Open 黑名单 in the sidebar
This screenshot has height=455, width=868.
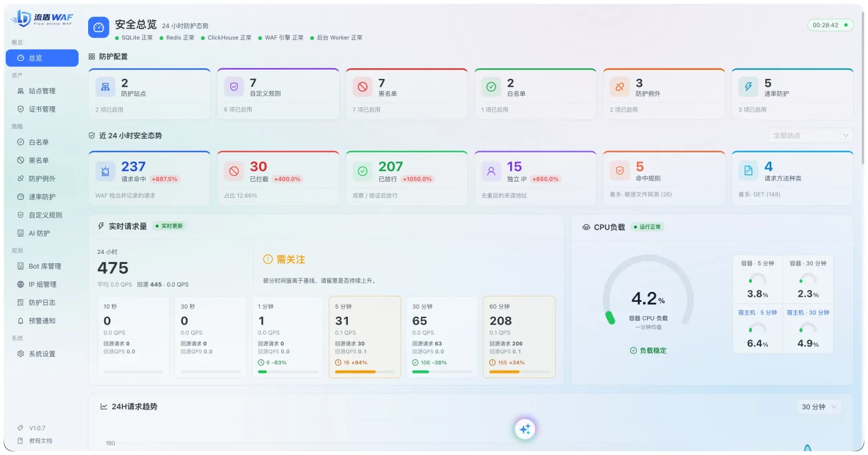pos(42,160)
